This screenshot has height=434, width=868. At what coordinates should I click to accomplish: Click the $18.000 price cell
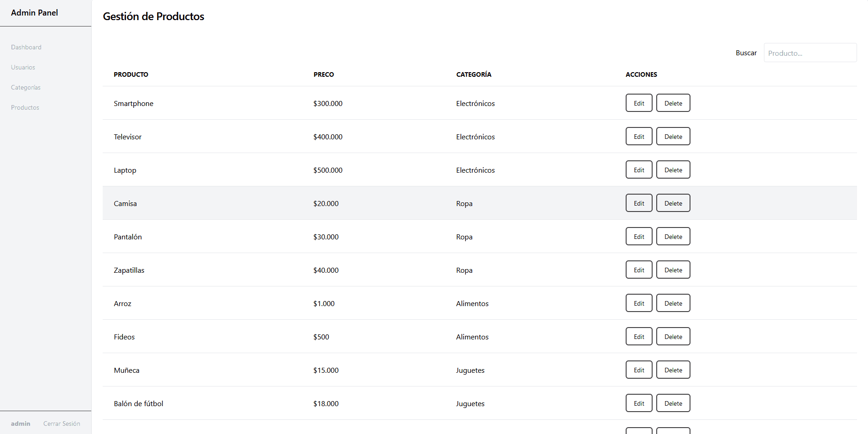click(x=326, y=404)
